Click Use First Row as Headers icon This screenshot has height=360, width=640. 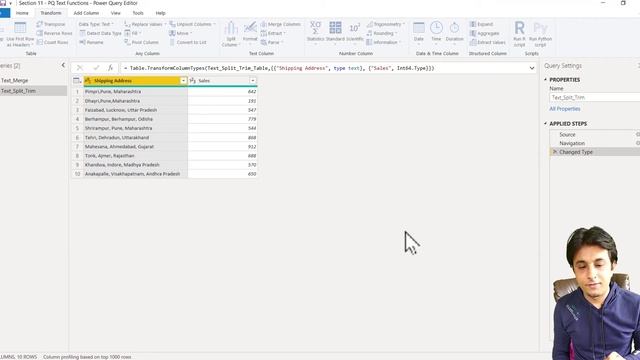click(x=20, y=28)
